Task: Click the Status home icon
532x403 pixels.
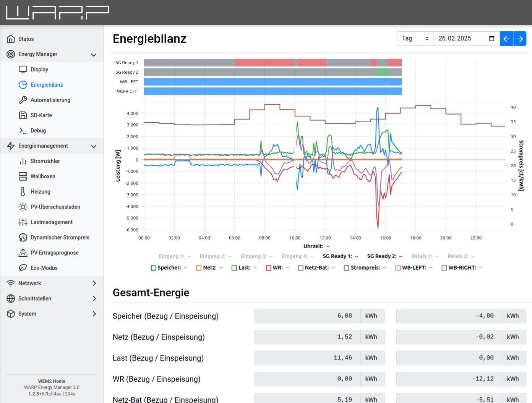Action: click(11, 39)
